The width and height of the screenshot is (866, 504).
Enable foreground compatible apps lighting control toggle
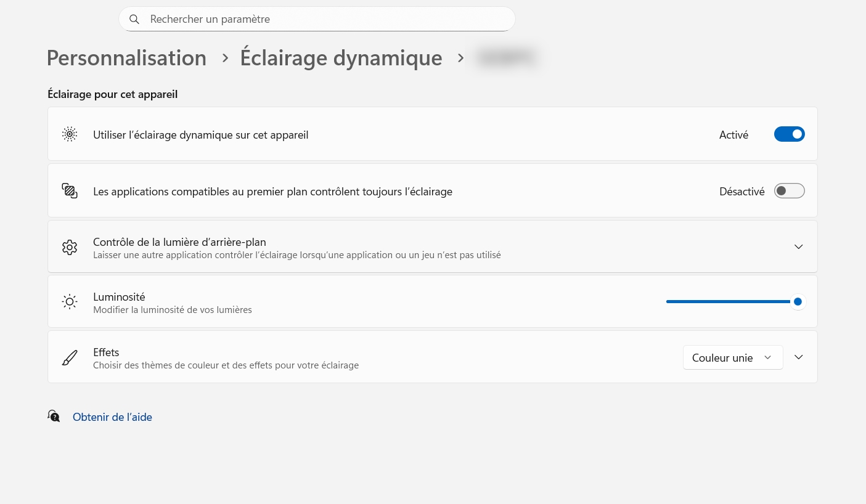(789, 191)
